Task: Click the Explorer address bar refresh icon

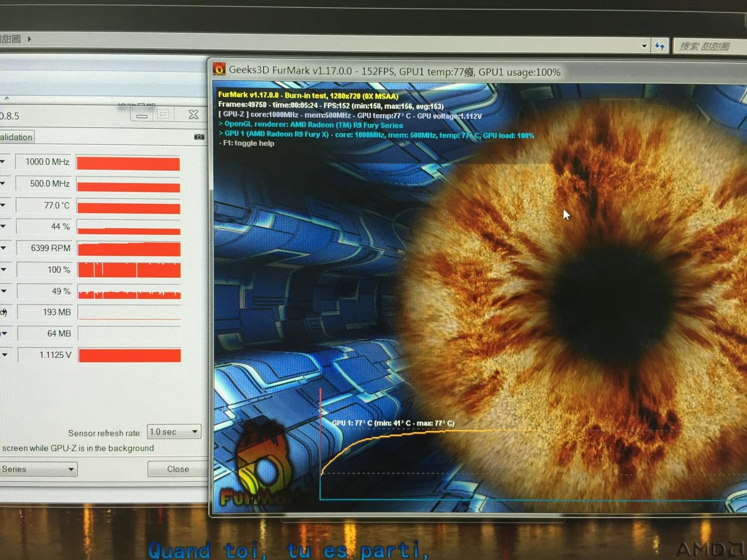Action: pyautogui.click(x=660, y=46)
